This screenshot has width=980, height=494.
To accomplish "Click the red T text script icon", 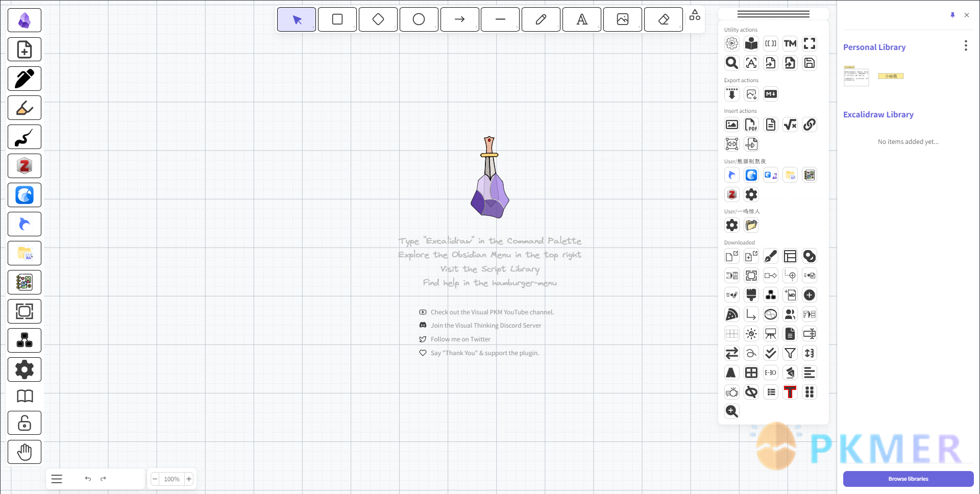I will (x=790, y=392).
